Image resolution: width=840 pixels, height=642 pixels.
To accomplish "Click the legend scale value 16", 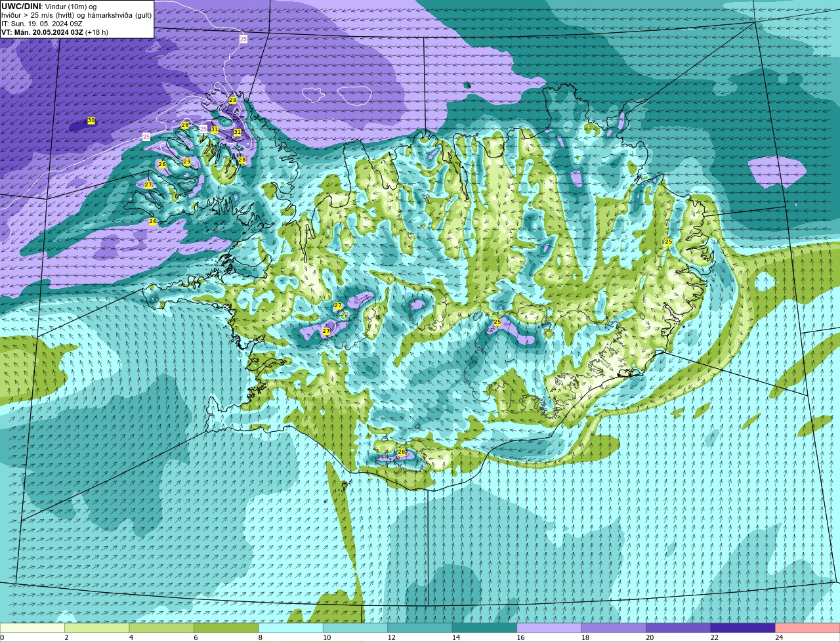I will 520,637.
